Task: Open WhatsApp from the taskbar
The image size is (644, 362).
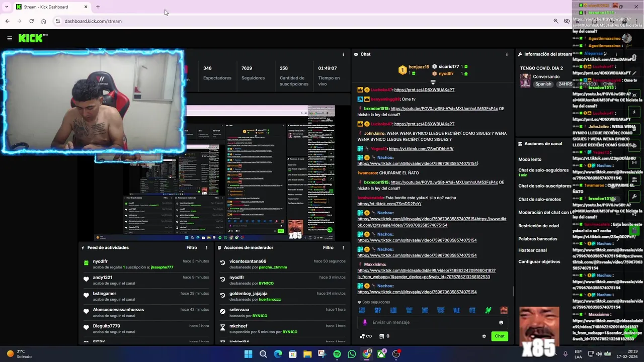Action: [352, 354]
